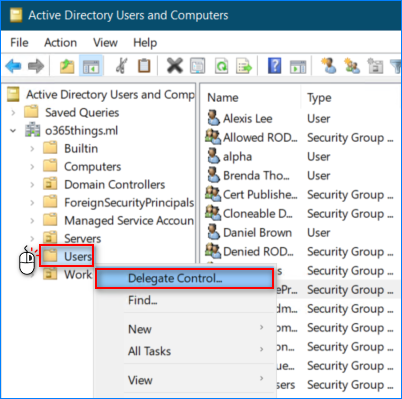Open View entry in context menu
The width and height of the screenshot is (402, 399).
184,380
